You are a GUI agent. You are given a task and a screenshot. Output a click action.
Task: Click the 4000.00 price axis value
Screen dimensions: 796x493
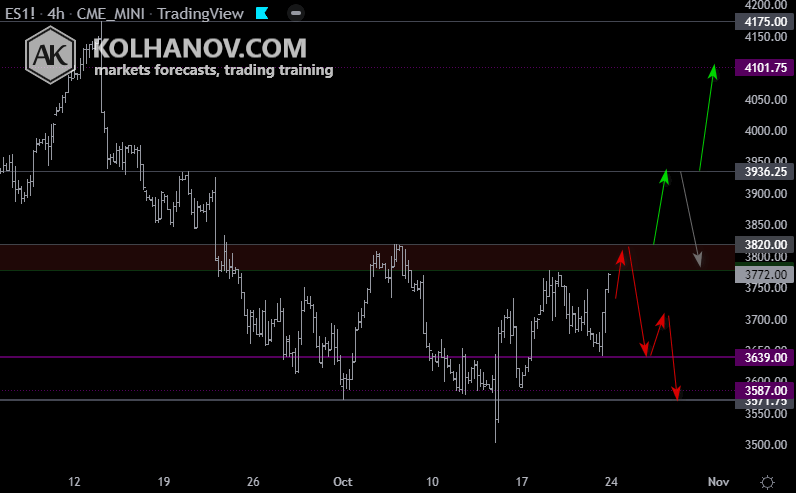click(766, 131)
